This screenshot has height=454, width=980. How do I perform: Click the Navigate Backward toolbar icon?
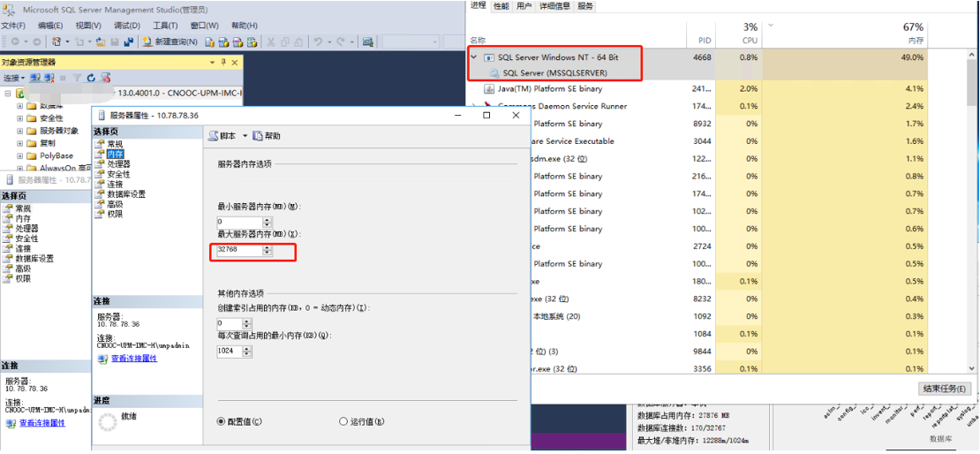click(15, 42)
